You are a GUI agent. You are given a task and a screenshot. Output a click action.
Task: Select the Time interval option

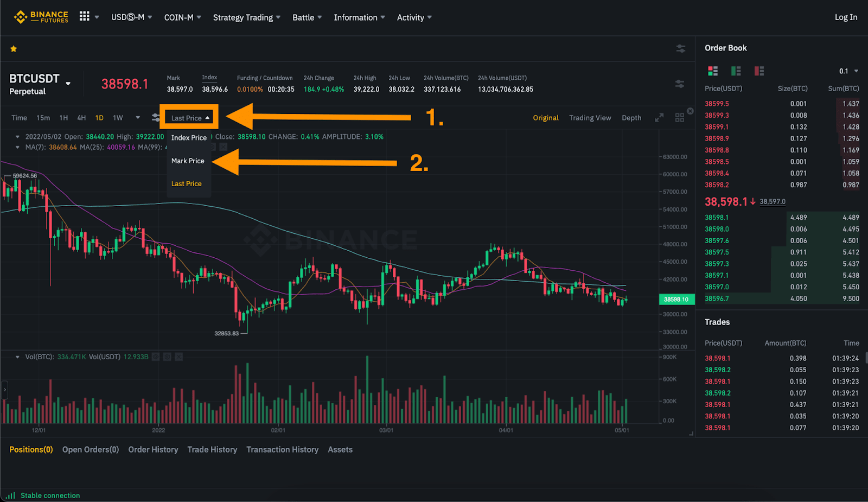[19, 118]
